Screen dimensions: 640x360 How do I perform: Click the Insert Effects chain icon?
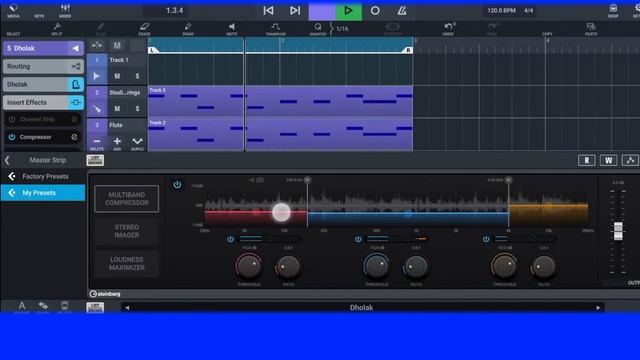[x=76, y=102]
